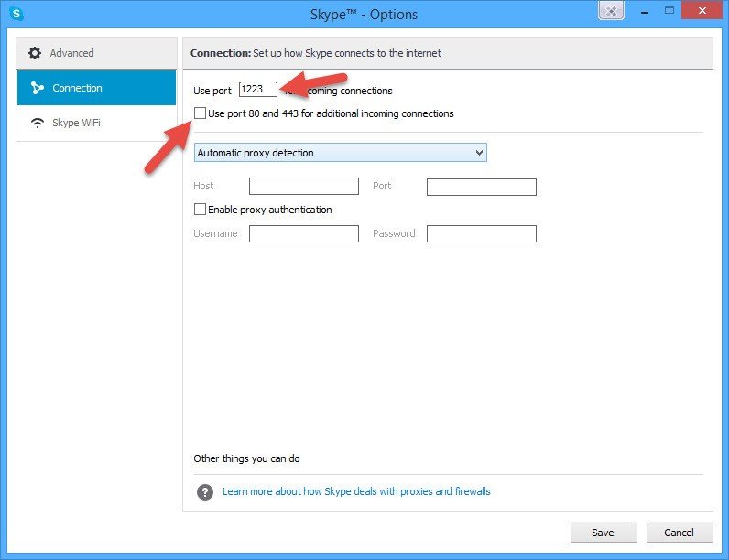Click the Skype logo in title bar
The height and width of the screenshot is (560, 729).
point(16,14)
